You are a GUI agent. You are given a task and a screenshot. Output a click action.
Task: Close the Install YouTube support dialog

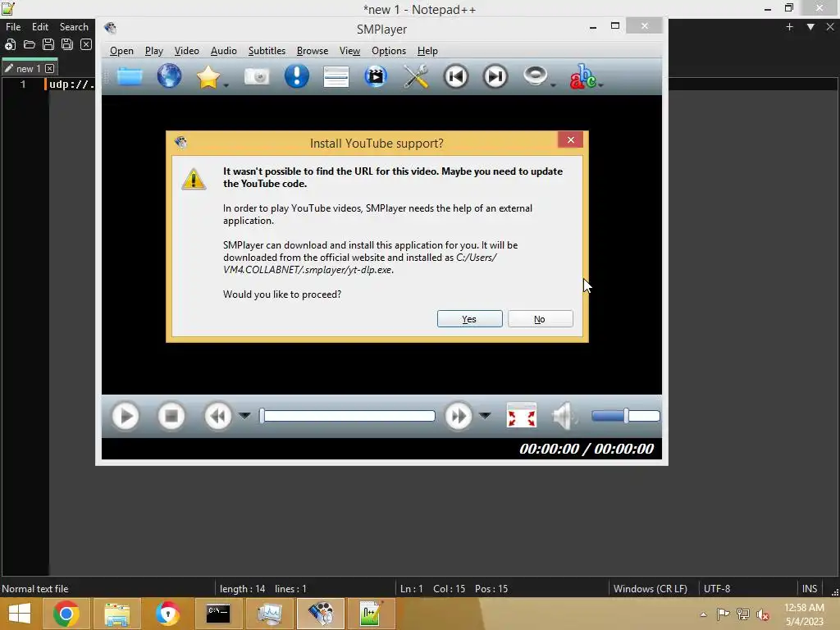click(x=571, y=139)
